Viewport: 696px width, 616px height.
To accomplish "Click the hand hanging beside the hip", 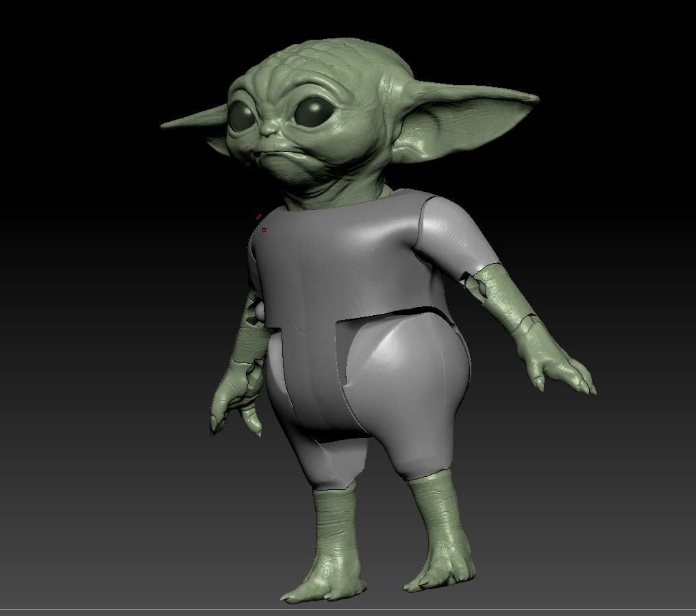I will [x=235, y=399].
